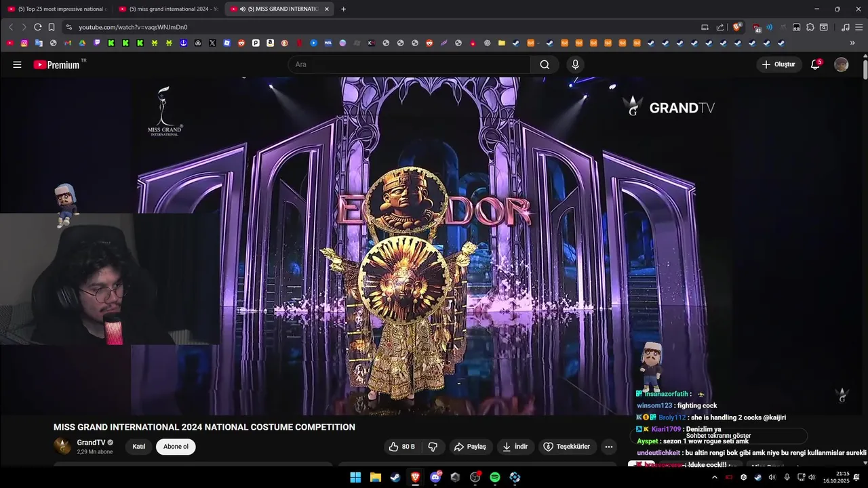Click the Oluştur create button
This screenshot has width=868, height=488.
778,65
